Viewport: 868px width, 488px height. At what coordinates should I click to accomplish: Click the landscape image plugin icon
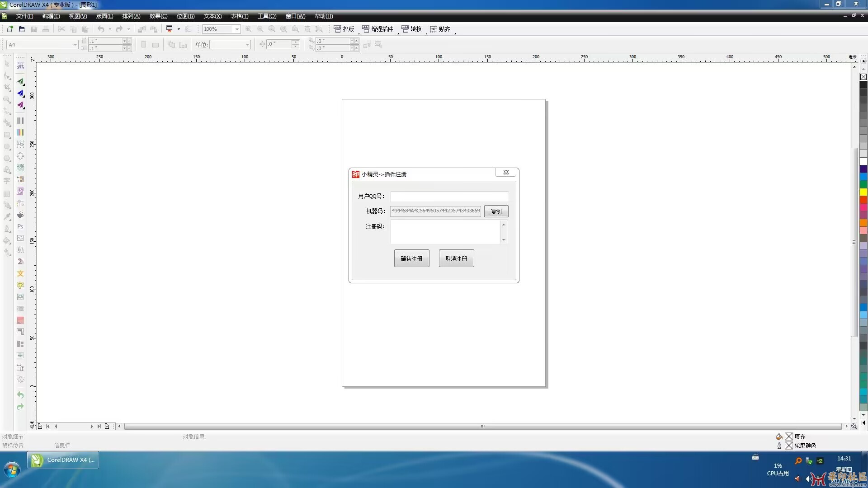[20, 238]
